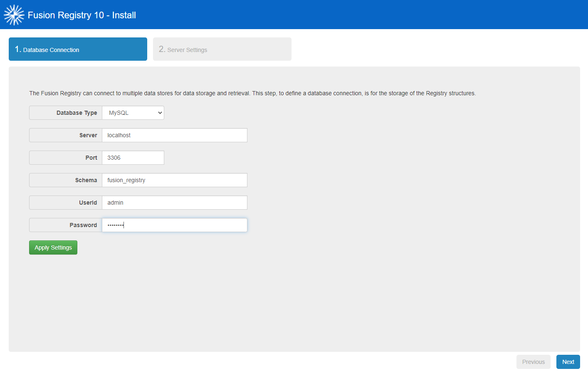
Task: Click the 'Database Type' field label
Action: [77, 113]
